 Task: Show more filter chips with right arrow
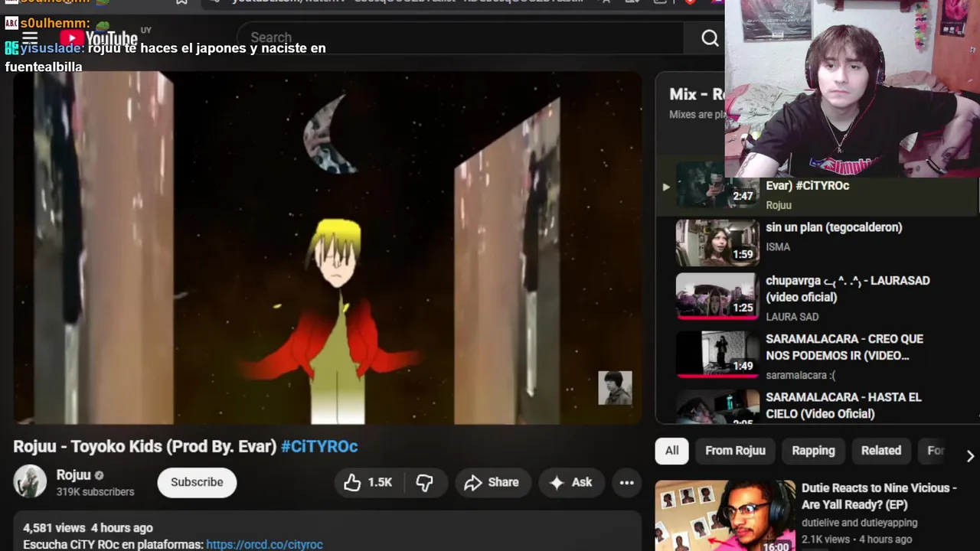(969, 456)
